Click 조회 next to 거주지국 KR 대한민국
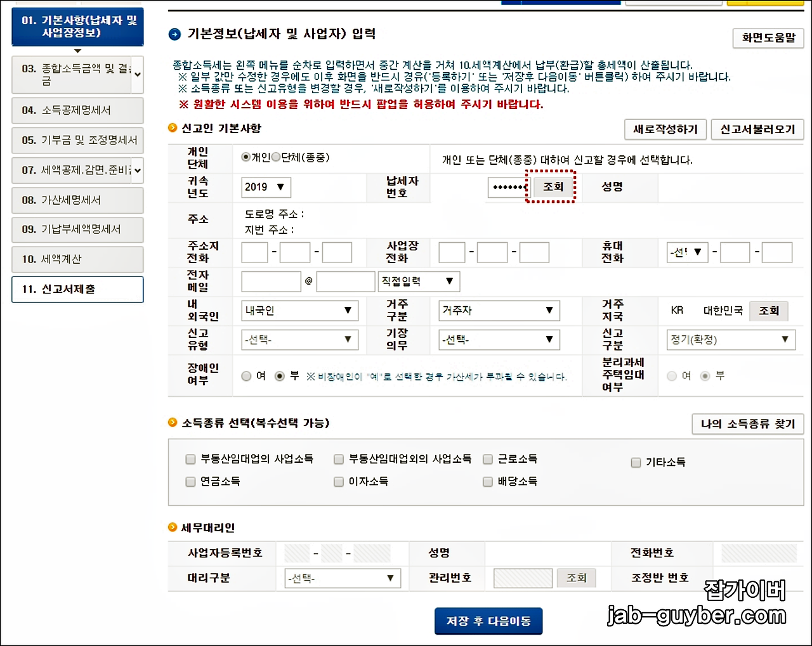812x646 pixels. (769, 311)
